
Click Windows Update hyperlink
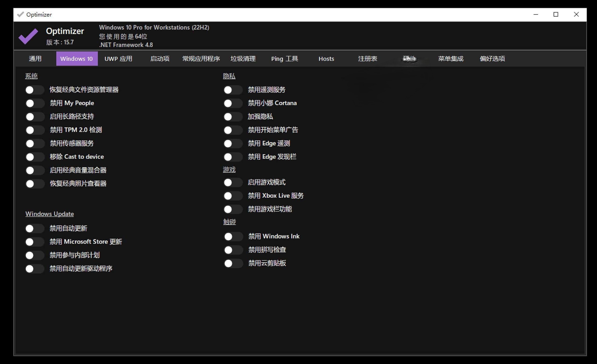pos(49,214)
